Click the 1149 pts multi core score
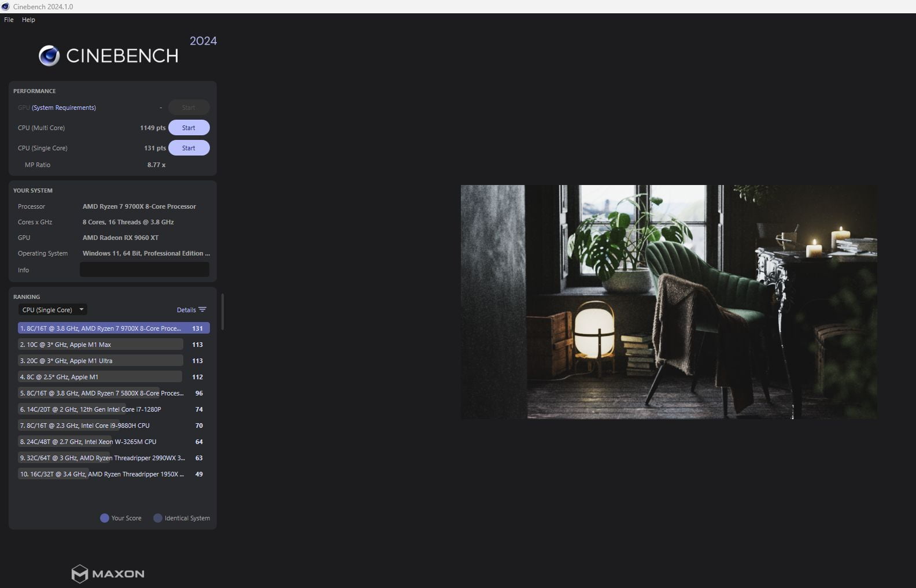916x588 pixels. 153,128
